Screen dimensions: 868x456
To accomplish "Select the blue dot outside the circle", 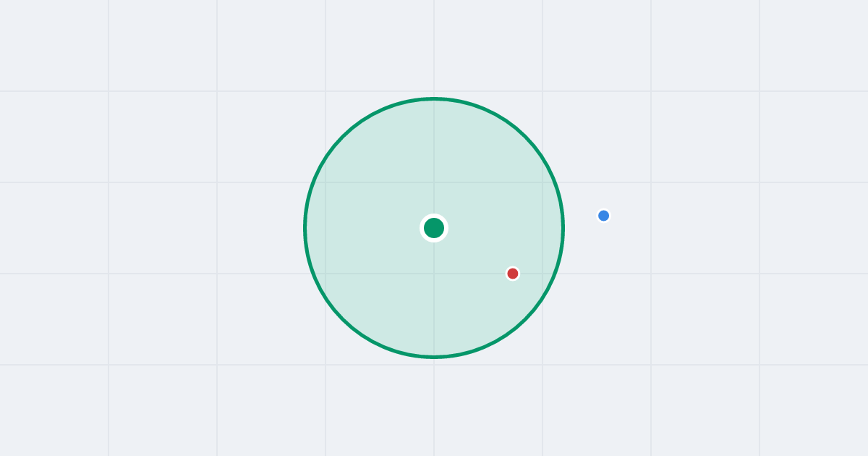I will (x=604, y=216).
